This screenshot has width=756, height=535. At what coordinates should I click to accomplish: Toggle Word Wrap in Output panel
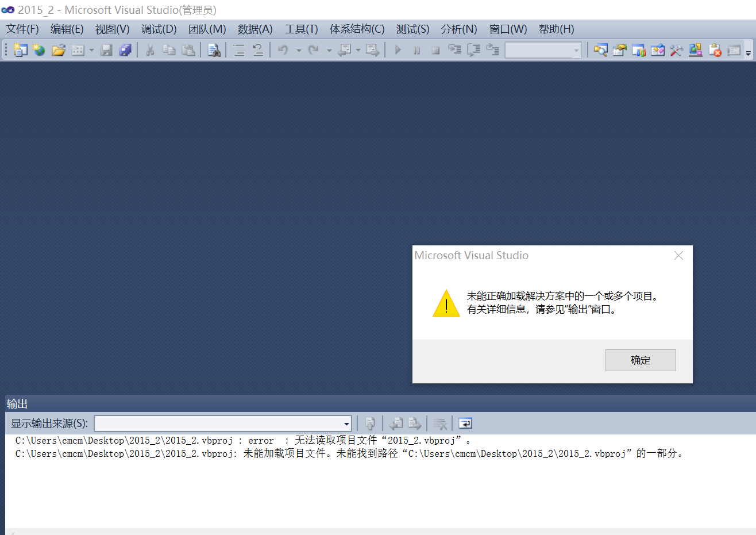tap(465, 424)
